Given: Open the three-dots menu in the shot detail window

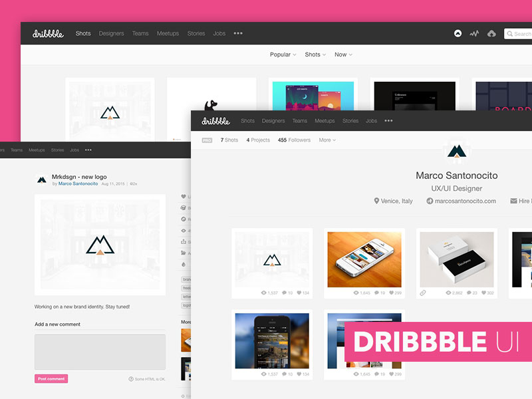Looking at the screenshot, I should pyautogui.click(x=88, y=150).
